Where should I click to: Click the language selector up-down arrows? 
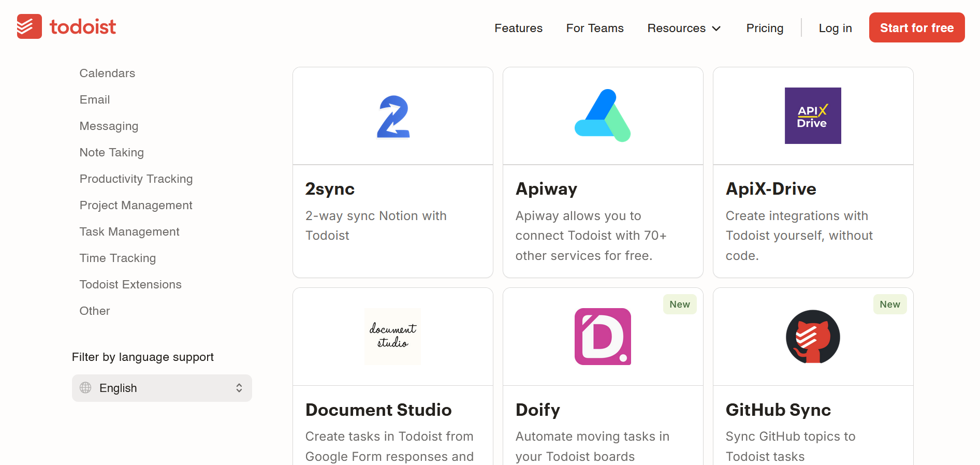tap(239, 388)
